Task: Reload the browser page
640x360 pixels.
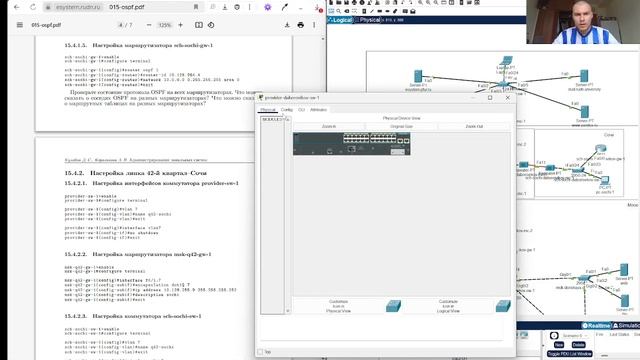Action: (x=33, y=7)
